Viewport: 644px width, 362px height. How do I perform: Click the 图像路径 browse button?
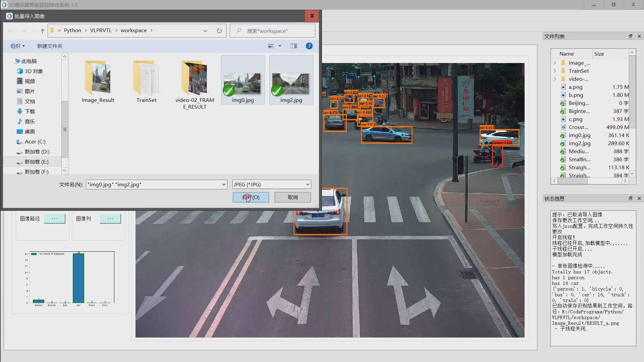coord(55,219)
